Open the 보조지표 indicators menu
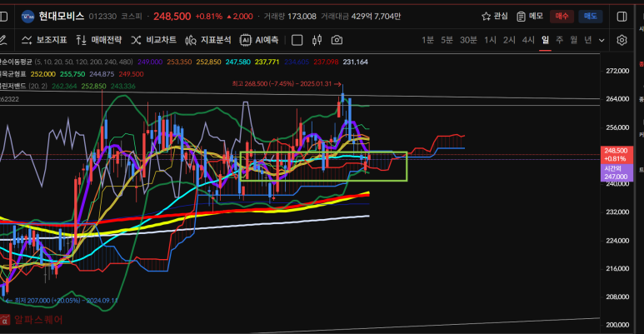Image resolution: width=644 pixels, height=334 pixels. (x=44, y=40)
